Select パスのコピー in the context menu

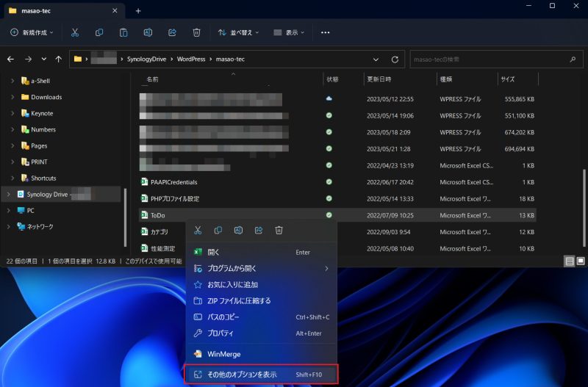[262, 317]
